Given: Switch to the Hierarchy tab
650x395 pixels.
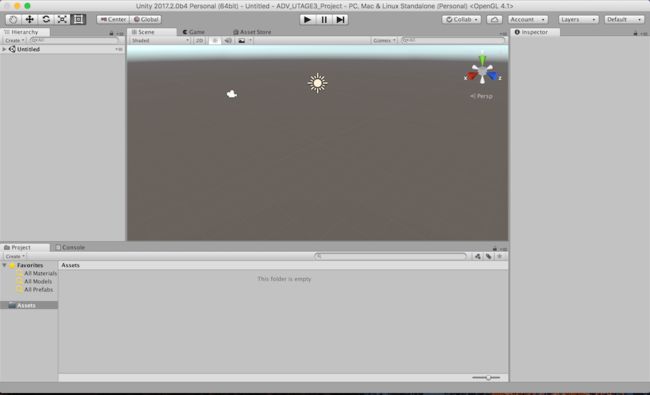Looking at the screenshot, I should [24, 32].
